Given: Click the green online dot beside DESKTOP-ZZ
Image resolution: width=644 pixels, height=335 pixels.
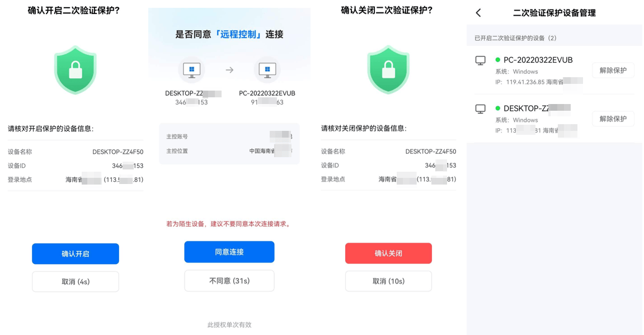Looking at the screenshot, I should [498, 108].
